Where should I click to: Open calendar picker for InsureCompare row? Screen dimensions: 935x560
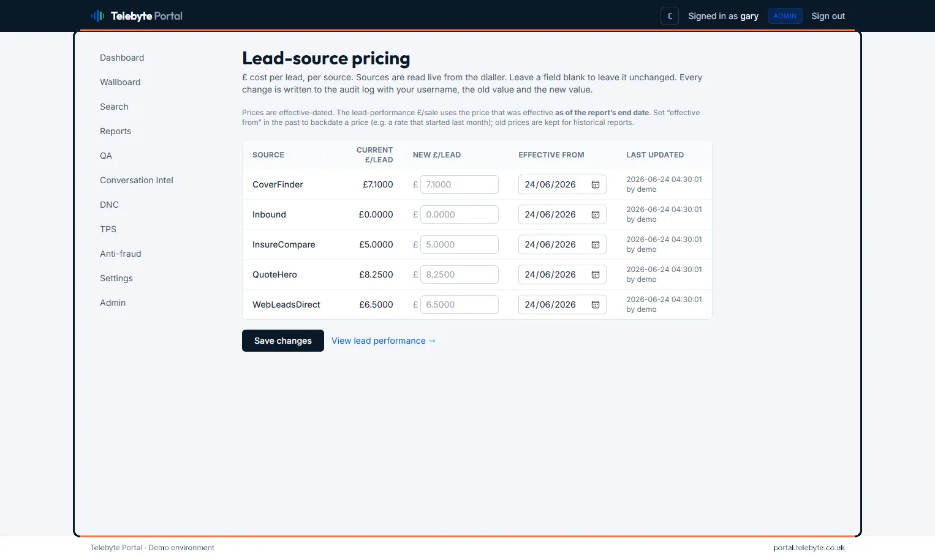point(595,244)
